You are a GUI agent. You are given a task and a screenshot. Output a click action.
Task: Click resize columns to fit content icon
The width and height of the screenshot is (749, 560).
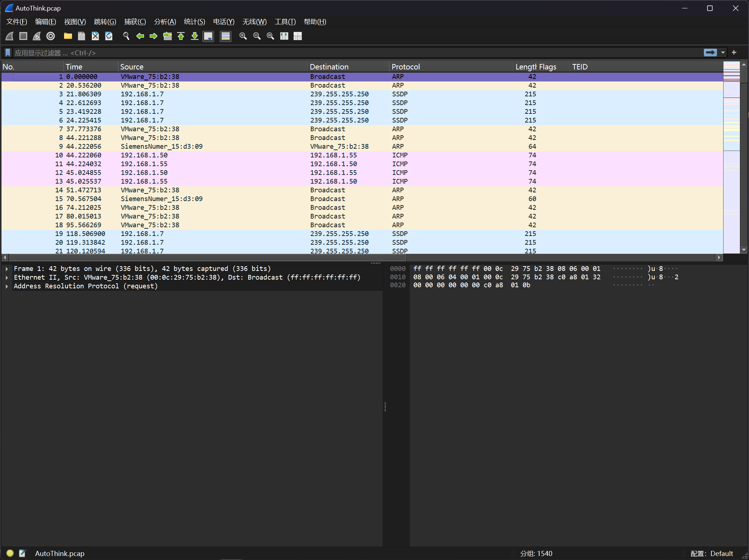pyautogui.click(x=284, y=36)
